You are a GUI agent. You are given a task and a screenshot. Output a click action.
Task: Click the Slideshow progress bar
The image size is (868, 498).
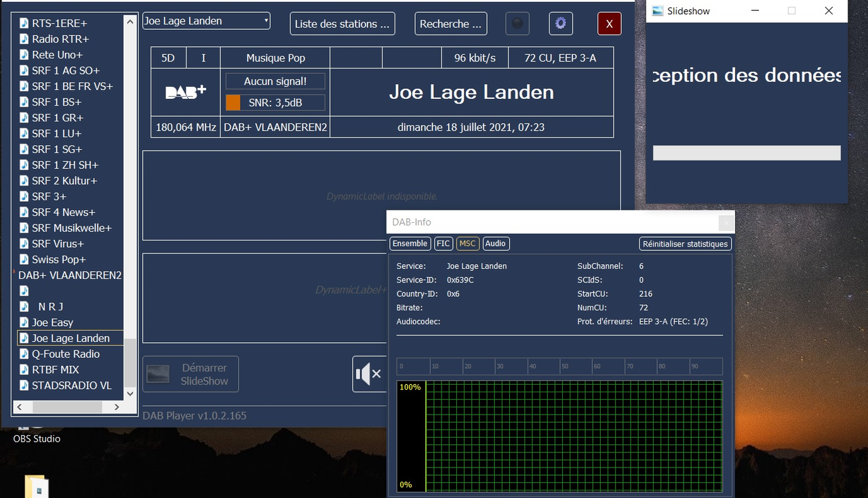click(747, 153)
